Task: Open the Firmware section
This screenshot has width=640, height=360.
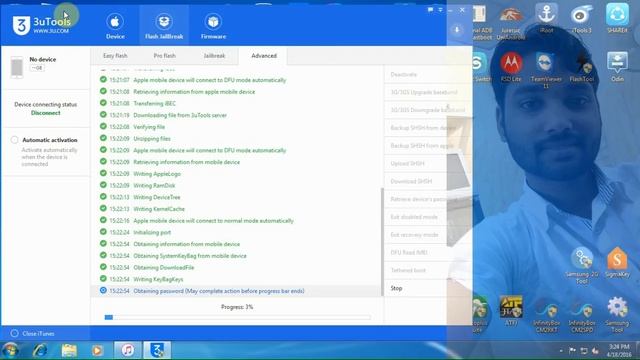Action: click(213, 26)
